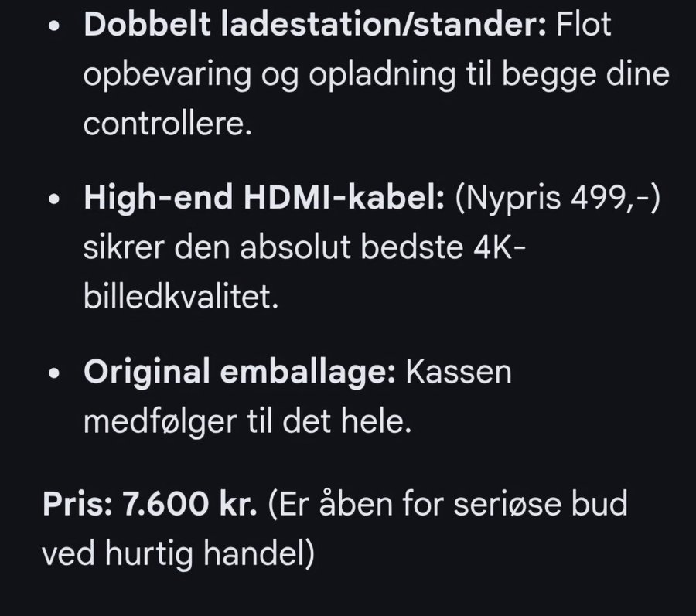Image resolution: width=696 pixels, height=616 pixels.
Task: Click the word "controllere."
Action: 168,124
